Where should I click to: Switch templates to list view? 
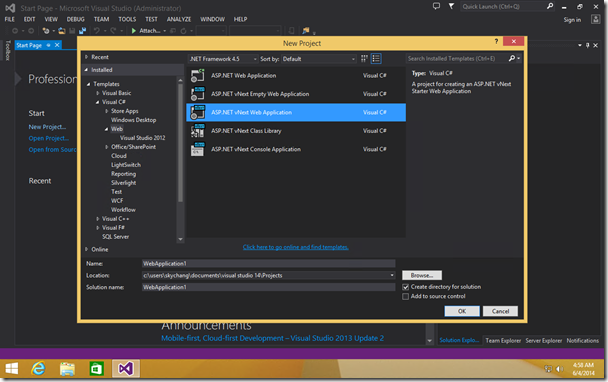(x=376, y=59)
